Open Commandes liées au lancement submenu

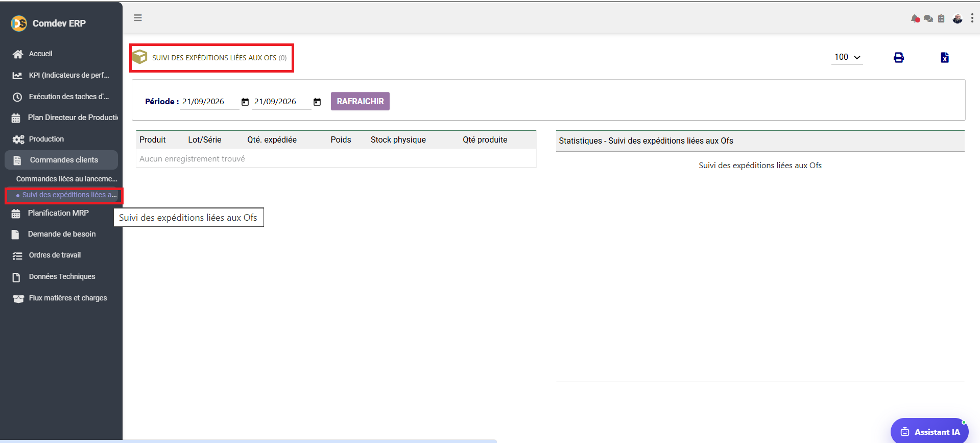pyautogui.click(x=66, y=179)
